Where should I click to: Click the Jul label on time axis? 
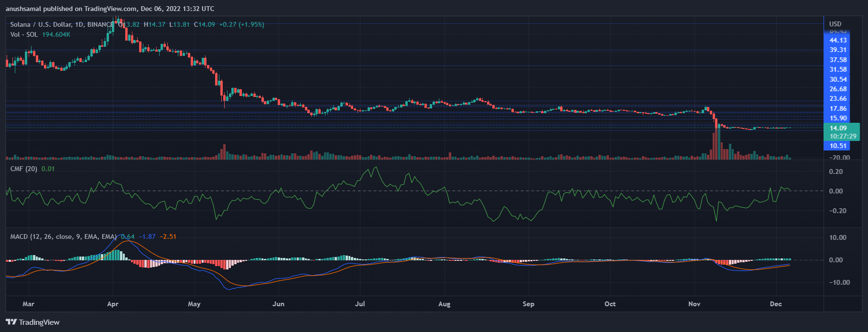[360, 304]
